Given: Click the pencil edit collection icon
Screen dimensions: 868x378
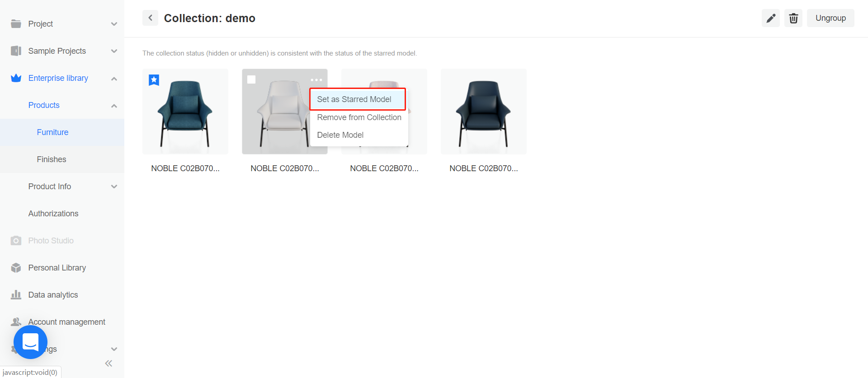Looking at the screenshot, I should click(x=771, y=18).
